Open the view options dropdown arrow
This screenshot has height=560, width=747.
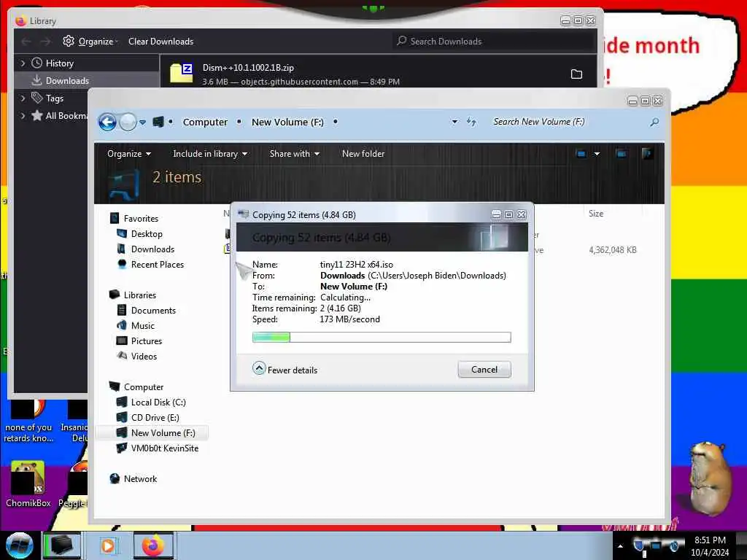pos(597,153)
